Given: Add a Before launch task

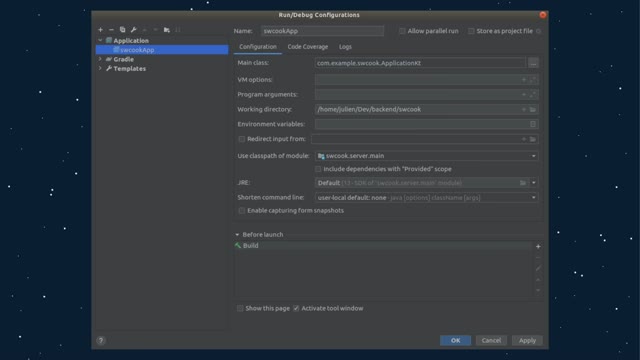Looking at the screenshot, I should tap(538, 247).
